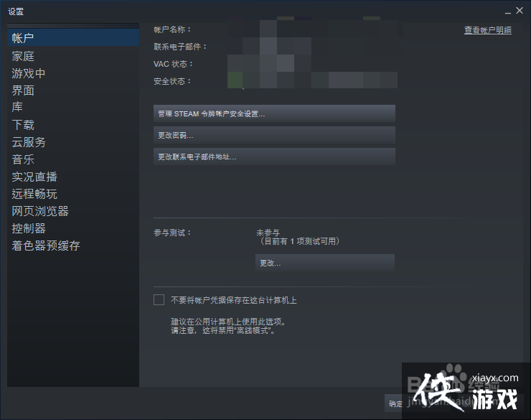
Task: Close the 设置 window
Action: point(520,11)
